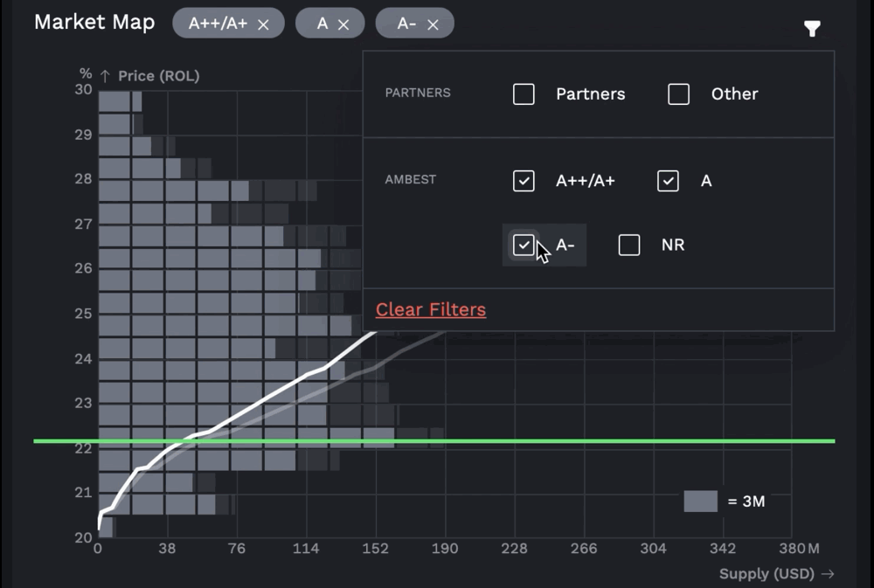
Task: Uncheck the A++/A+ AMBEST checkbox
Action: tap(524, 181)
